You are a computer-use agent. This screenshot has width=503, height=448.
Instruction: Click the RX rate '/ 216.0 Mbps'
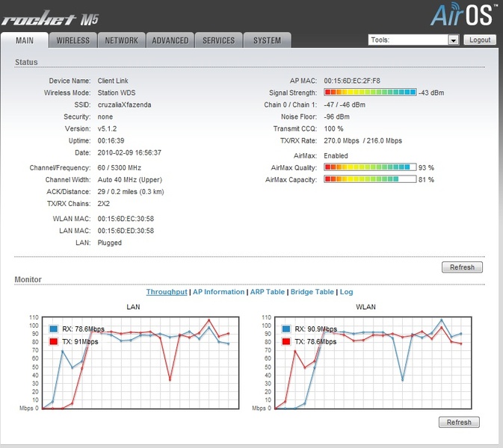[x=383, y=140]
